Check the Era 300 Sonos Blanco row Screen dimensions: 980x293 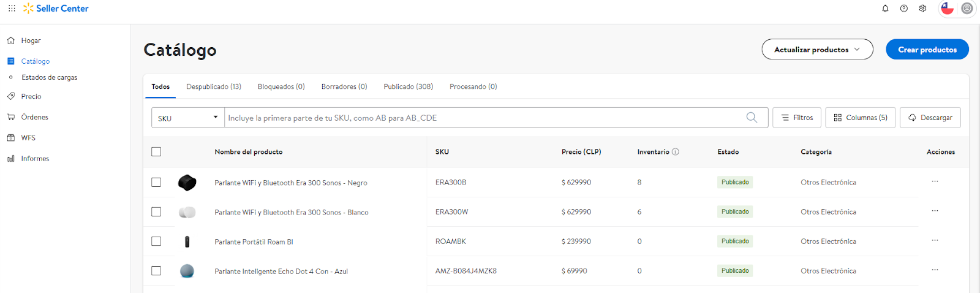pyautogui.click(x=156, y=211)
